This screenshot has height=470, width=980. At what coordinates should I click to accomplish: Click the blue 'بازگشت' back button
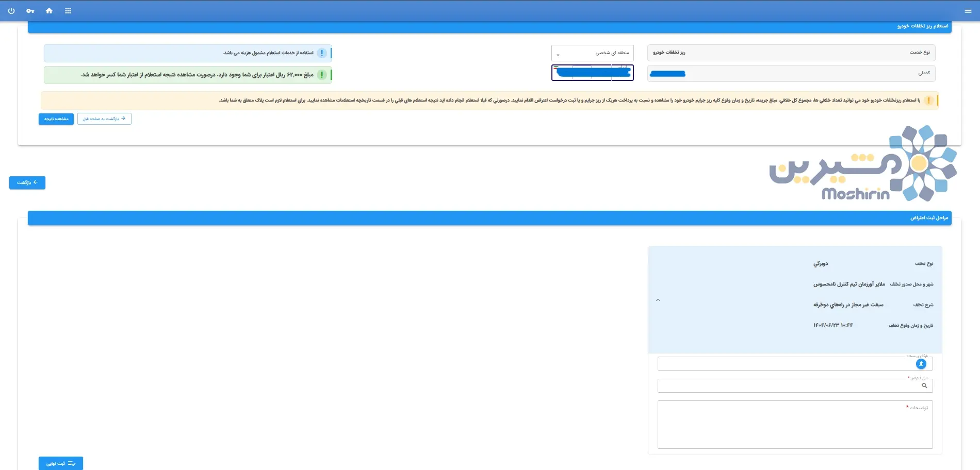[27, 183]
